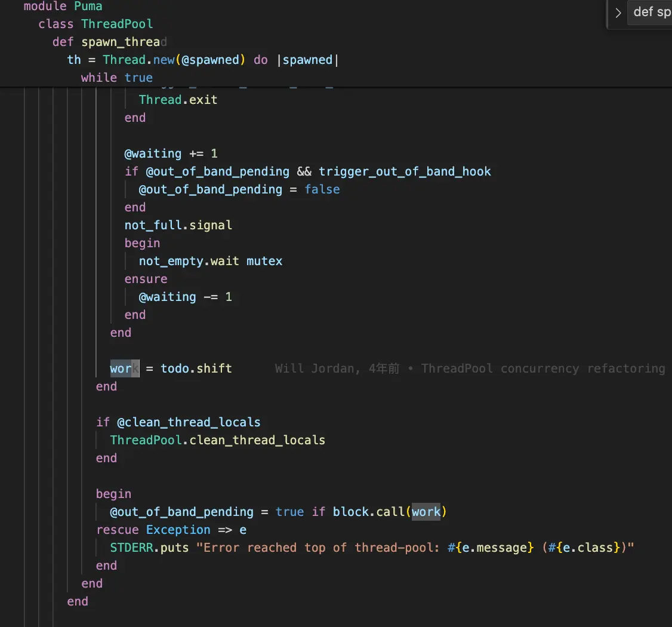Click the 'begin' keyword above @out_of_band_pending = true

[113, 494]
